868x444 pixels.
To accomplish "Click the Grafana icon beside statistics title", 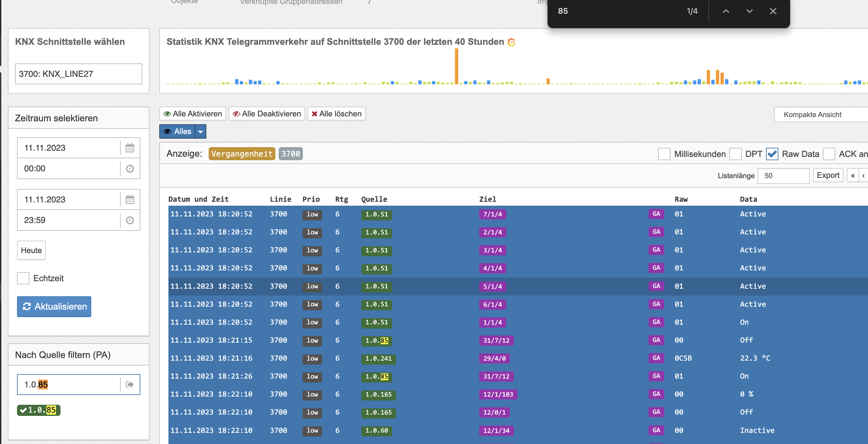I will click(x=511, y=42).
